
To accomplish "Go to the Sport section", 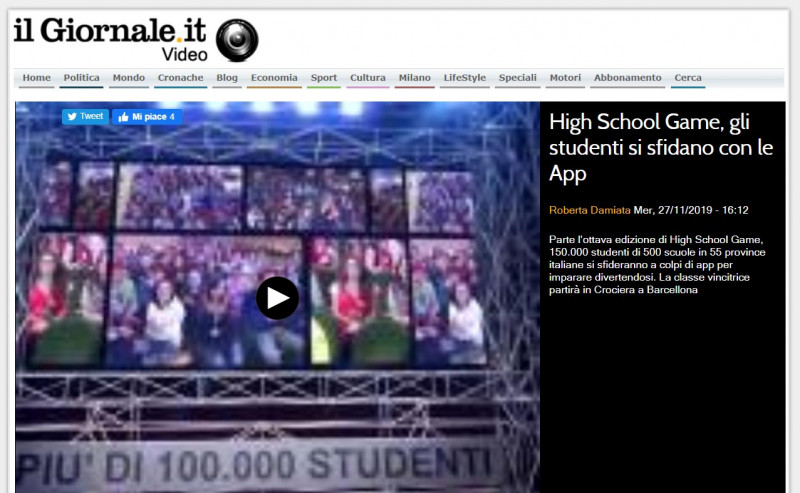I will pyautogui.click(x=324, y=78).
